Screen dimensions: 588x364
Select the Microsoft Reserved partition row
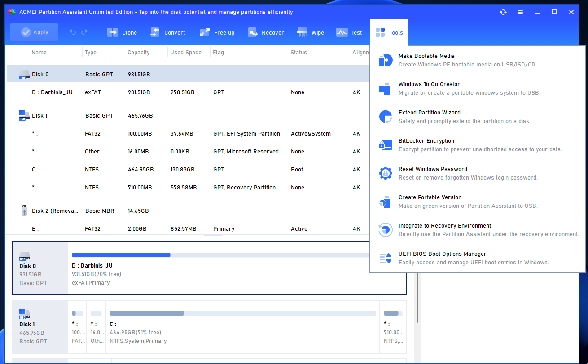pos(189,151)
